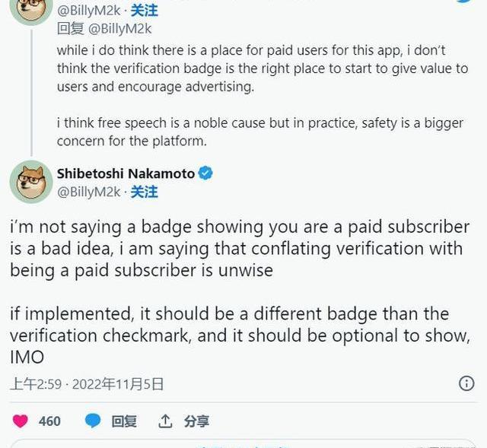The image size is (487, 448).
Task: Click the main tweet text about paid subscribers
Action: click(240, 248)
